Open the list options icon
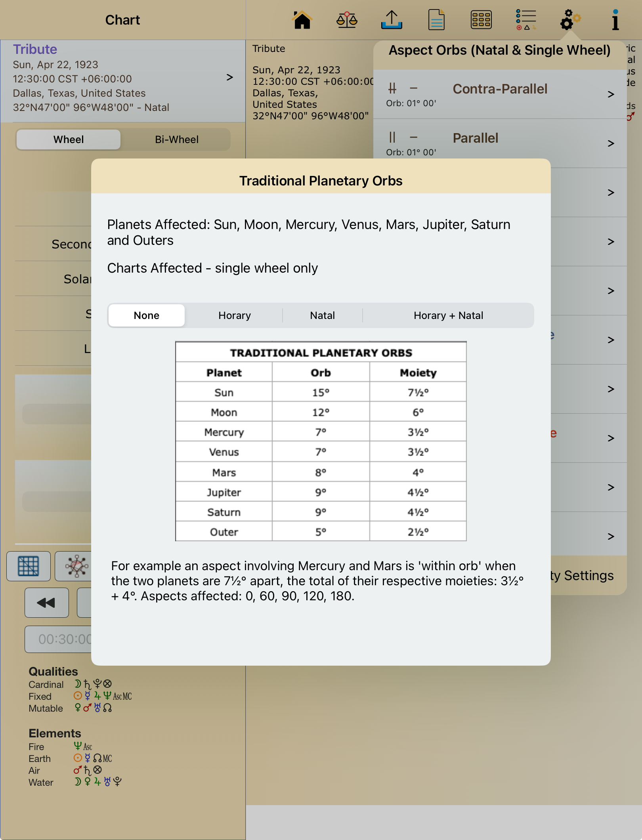Screen dimensions: 642x840 [526, 20]
